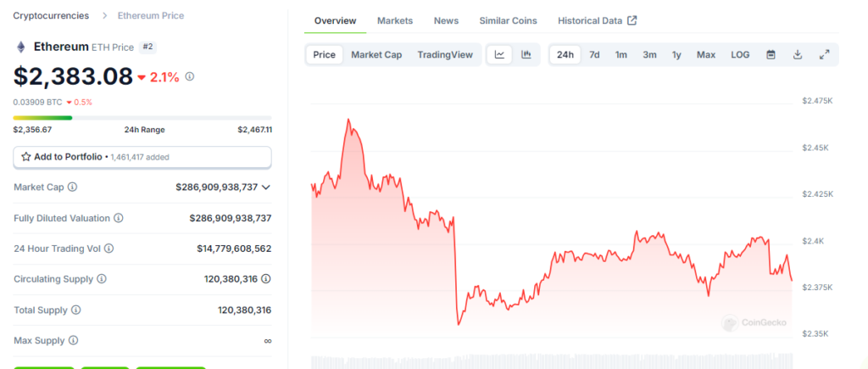Select the Price chart toggle

point(325,55)
